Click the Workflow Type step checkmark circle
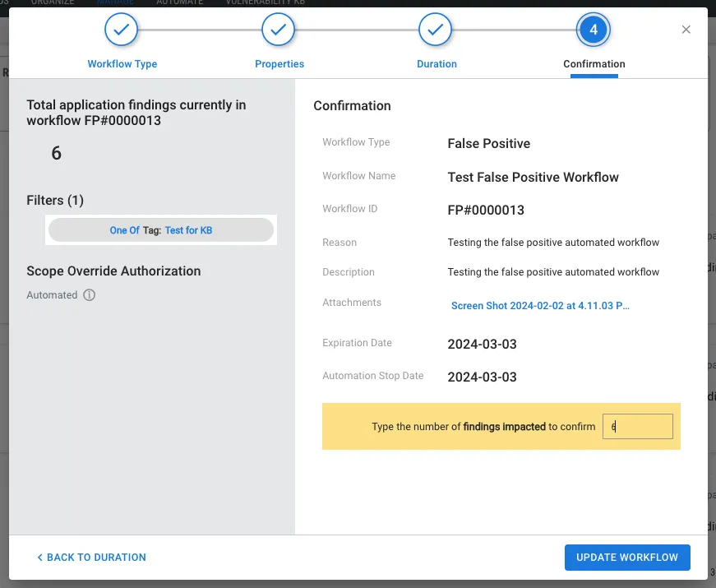The height and width of the screenshot is (588, 716). click(x=121, y=30)
